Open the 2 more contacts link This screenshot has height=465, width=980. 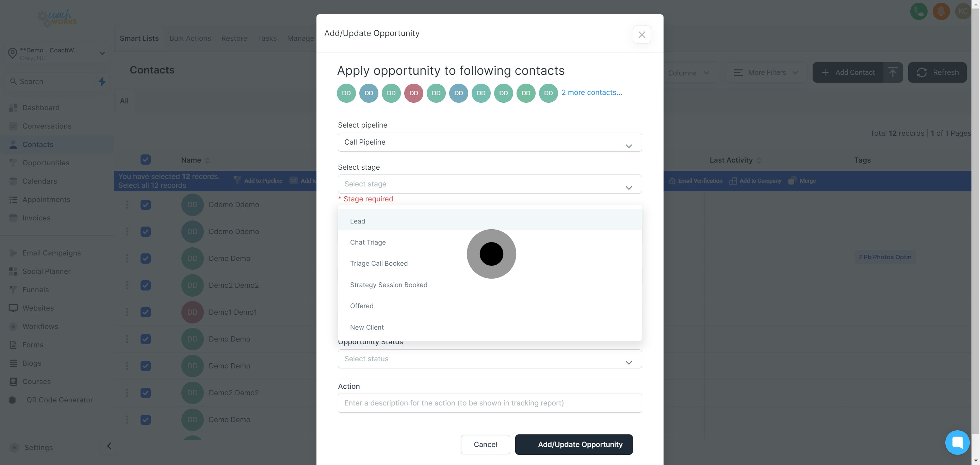point(592,93)
